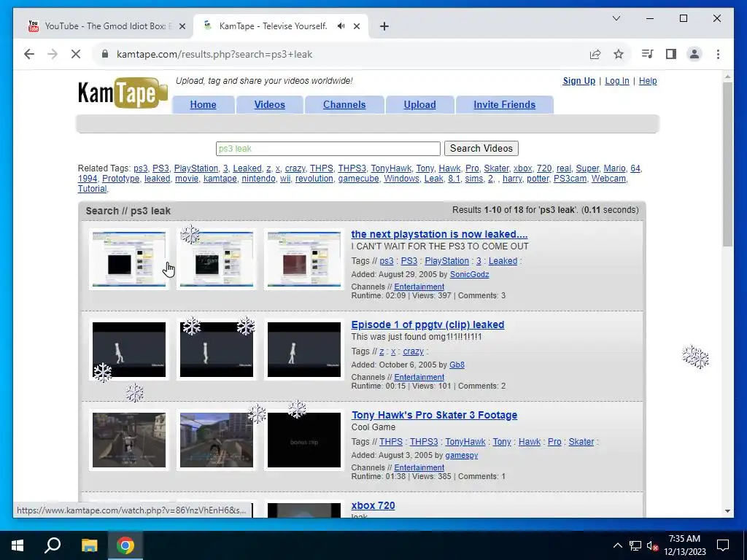Open network status icon

tap(635, 545)
